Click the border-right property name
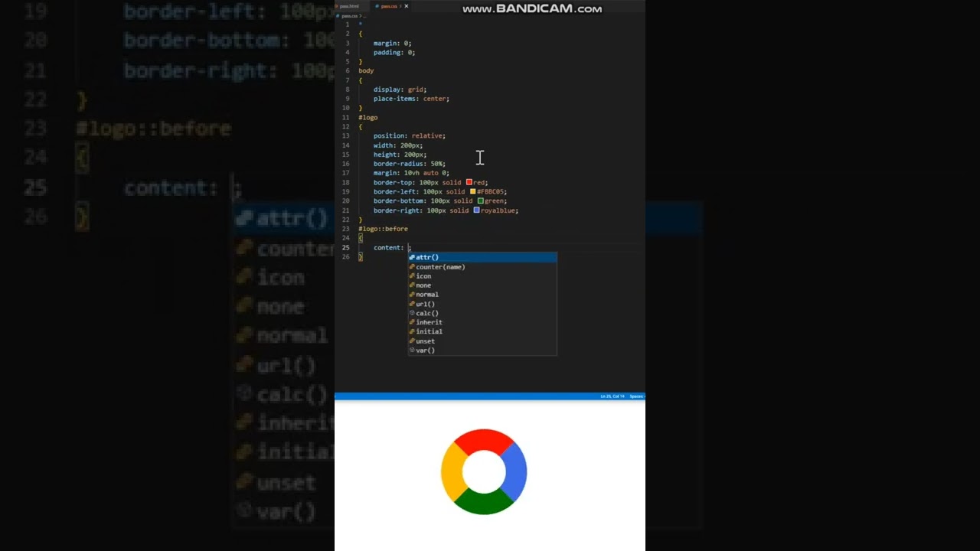 click(x=397, y=210)
